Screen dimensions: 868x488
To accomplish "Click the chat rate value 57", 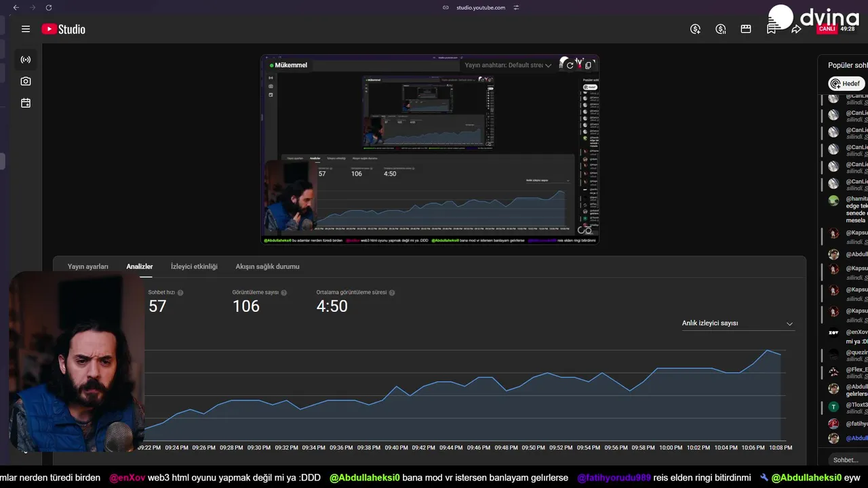I will (157, 306).
